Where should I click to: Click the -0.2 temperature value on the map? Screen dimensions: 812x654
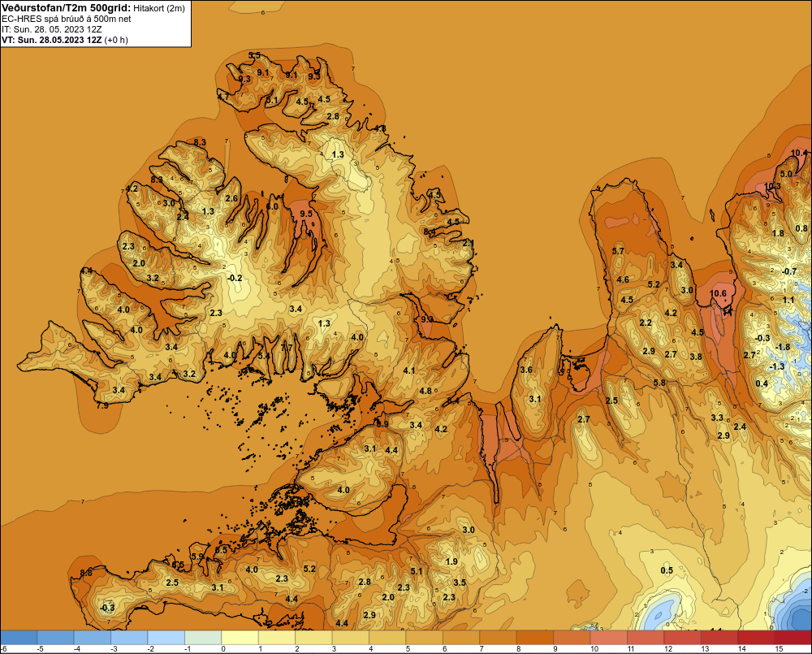coord(235,279)
